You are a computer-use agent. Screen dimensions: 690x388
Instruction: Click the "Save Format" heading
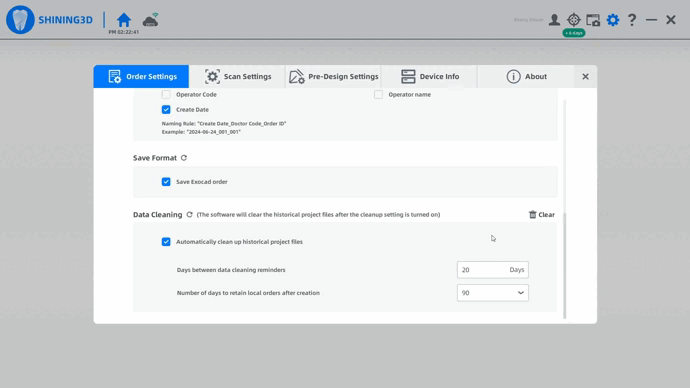tap(155, 157)
